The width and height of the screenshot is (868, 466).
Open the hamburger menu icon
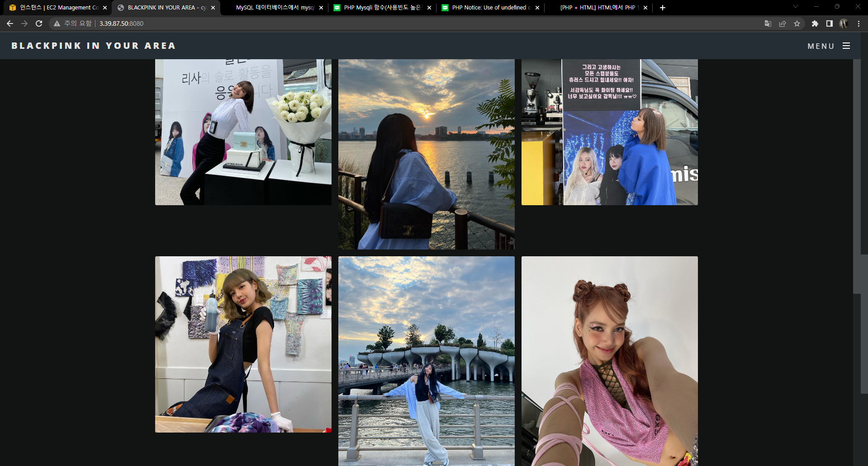pyautogui.click(x=846, y=46)
